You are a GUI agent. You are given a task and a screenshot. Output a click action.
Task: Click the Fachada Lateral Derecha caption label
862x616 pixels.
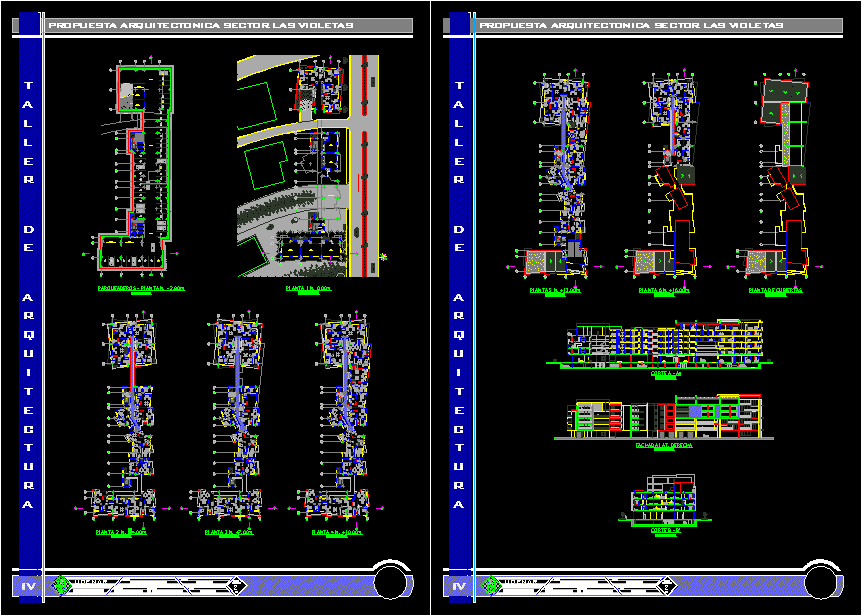pos(663,446)
